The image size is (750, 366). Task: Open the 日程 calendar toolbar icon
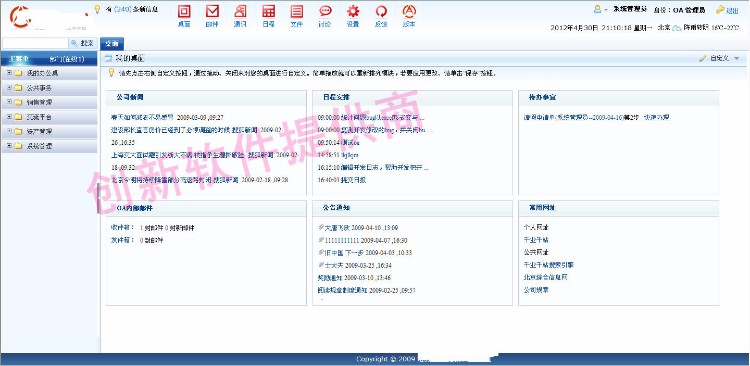[268, 11]
